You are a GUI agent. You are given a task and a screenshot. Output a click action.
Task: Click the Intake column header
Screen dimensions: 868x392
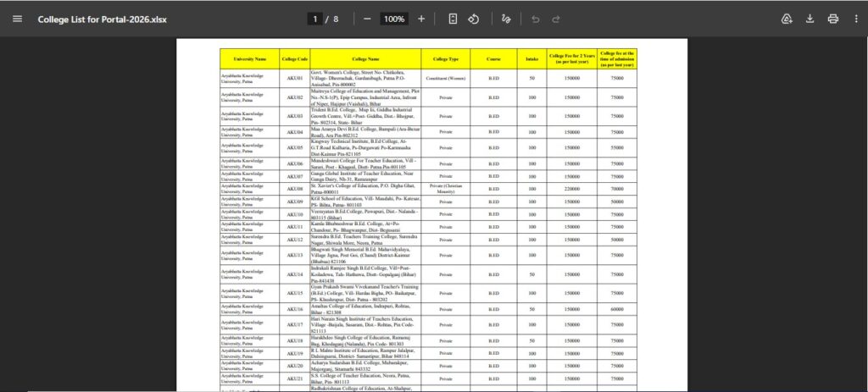point(532,58)
